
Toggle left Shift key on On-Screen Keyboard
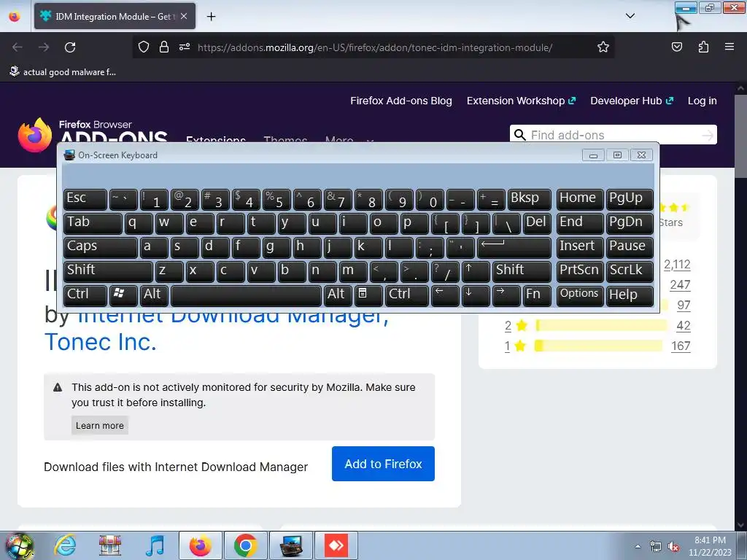[108, 271]
